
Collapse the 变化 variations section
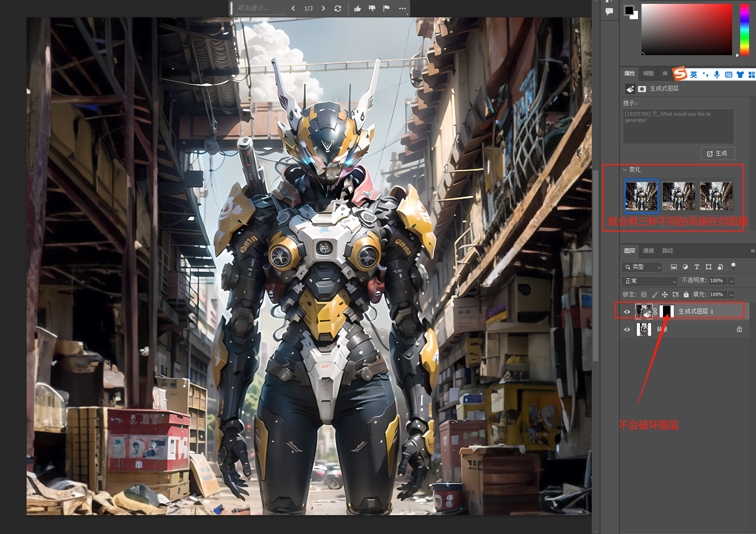click(x=625, y=170)
